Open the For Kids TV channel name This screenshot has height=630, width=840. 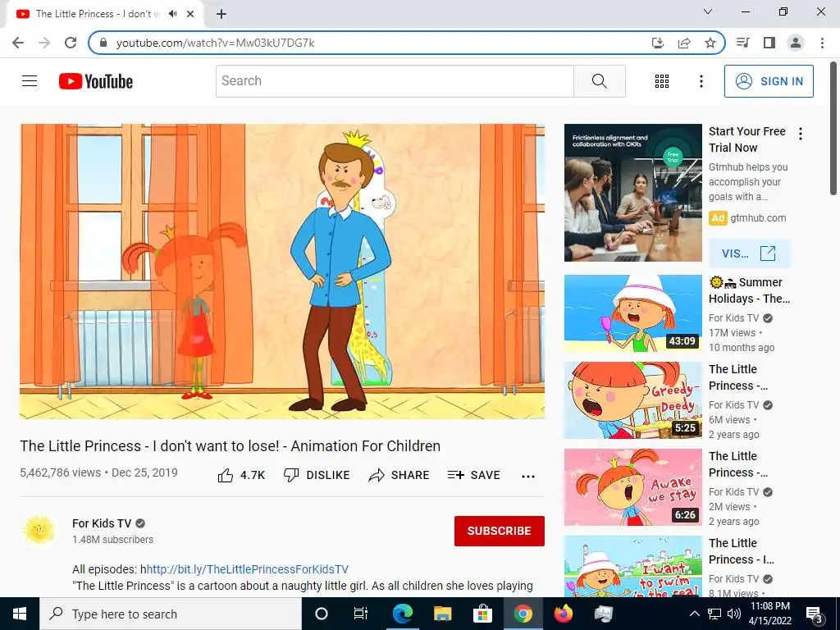point(102,523)
